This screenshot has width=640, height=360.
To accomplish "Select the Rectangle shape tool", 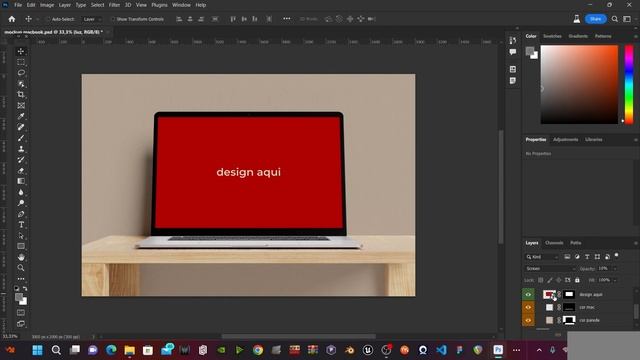I will coord(21,246).
